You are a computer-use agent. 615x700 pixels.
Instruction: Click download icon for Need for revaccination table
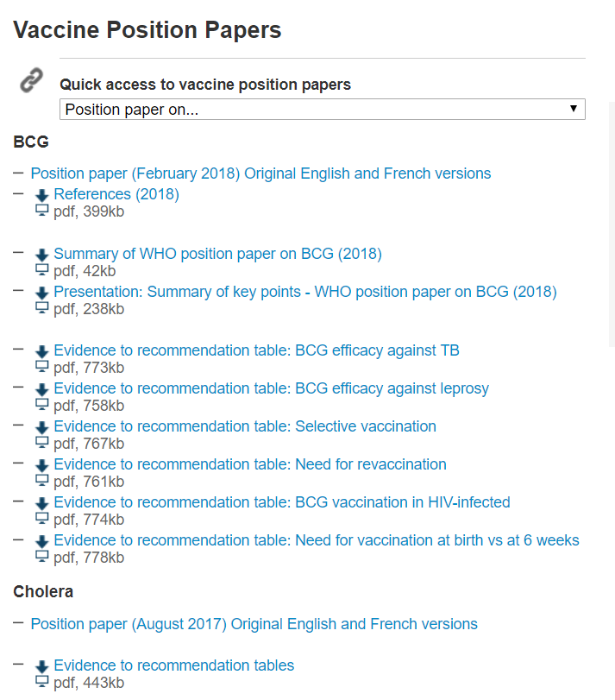(x=41, y=464)
